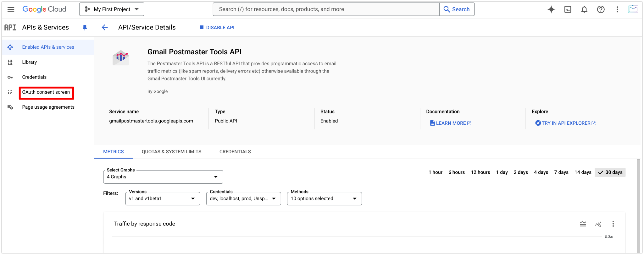644x255 pixels.
Task: Open the LEARN MORE documentation link
Action: coord(451,123)
